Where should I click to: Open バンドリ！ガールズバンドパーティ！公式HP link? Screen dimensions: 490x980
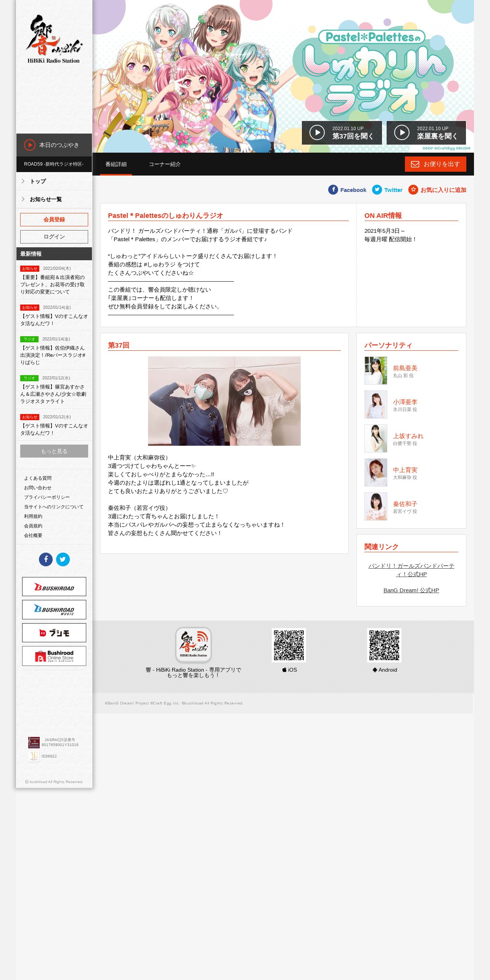coord(411,570)
